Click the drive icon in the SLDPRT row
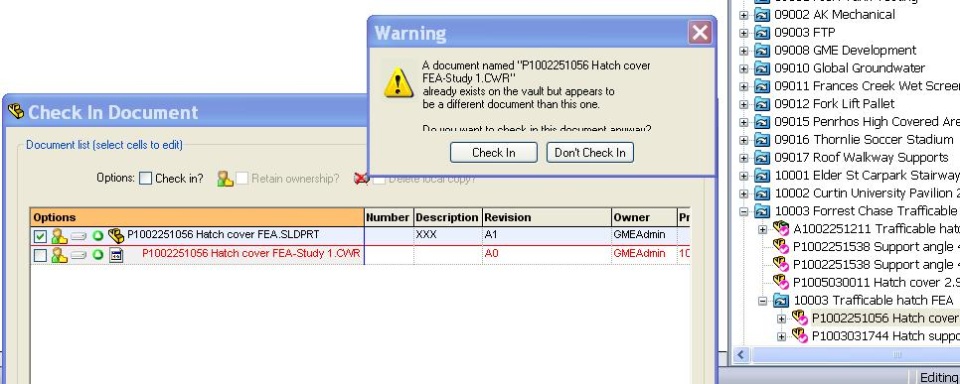The image size is (960, 384). pos(78,236)
